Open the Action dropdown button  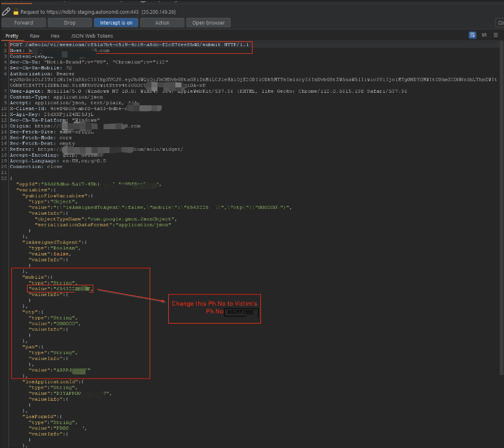162,23
